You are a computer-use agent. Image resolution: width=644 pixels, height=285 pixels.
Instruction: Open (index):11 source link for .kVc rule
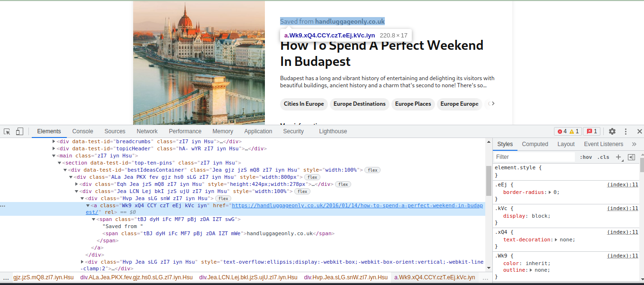click(623, 209)
